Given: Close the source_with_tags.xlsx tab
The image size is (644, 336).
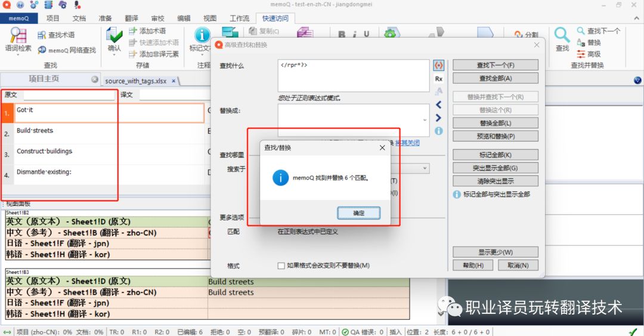Looking at the screenshot, I should [x=174, y=81].
